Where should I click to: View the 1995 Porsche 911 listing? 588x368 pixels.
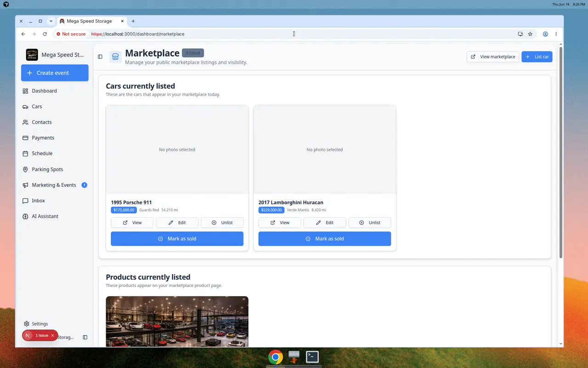click(132, 223)
